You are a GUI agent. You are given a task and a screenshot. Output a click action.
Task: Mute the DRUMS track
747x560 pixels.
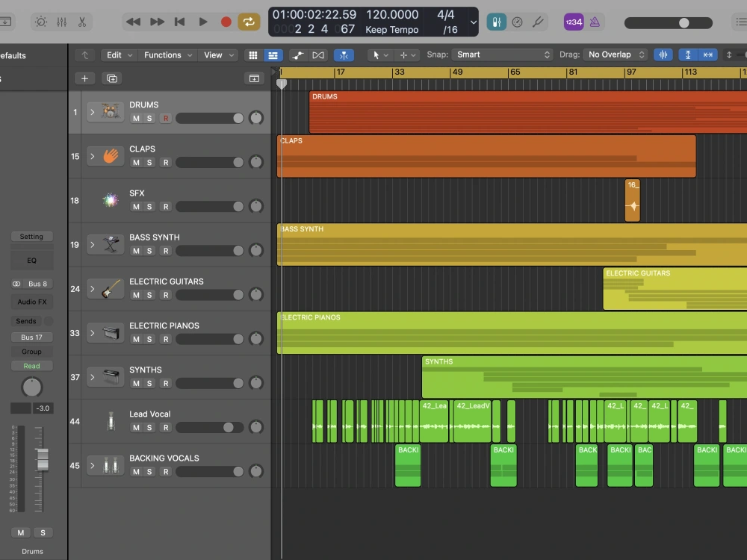(136, 118)
